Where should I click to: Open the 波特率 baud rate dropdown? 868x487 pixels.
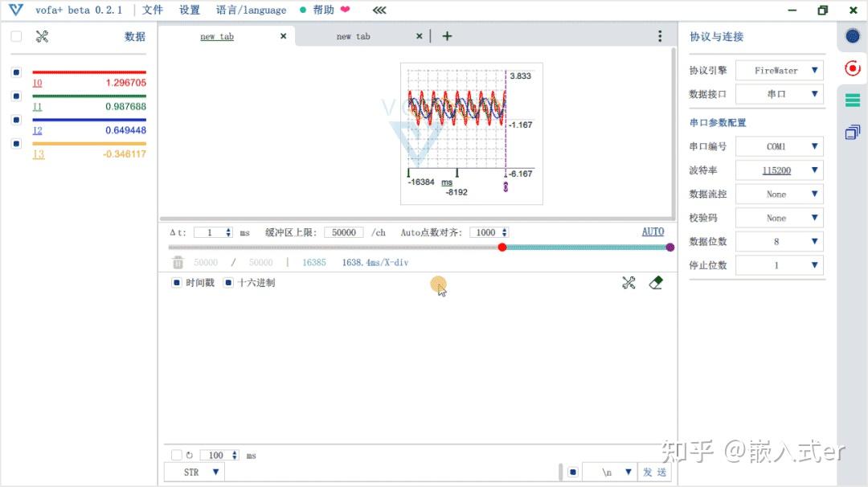tap(779, 170)
